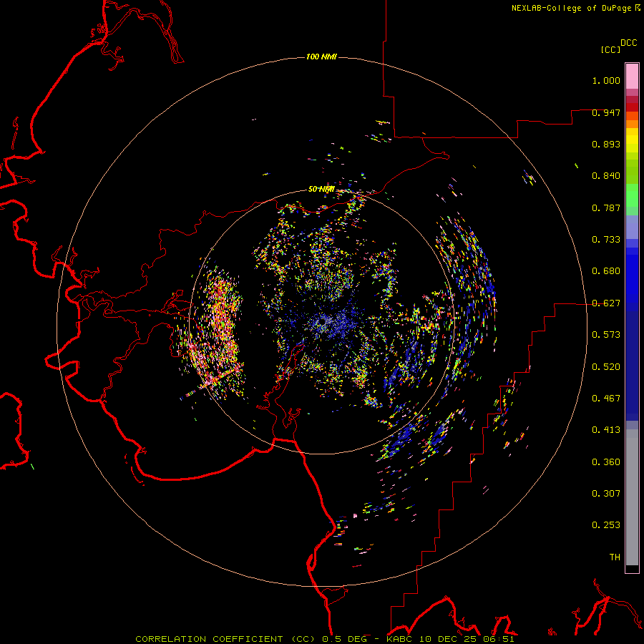Click the TH threshold label
Viewport: 644px width, 644px height.
pos(615,557)
